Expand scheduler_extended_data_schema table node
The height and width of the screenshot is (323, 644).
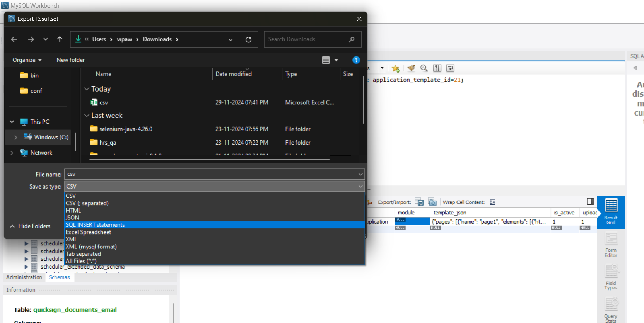tap(26, 267)
